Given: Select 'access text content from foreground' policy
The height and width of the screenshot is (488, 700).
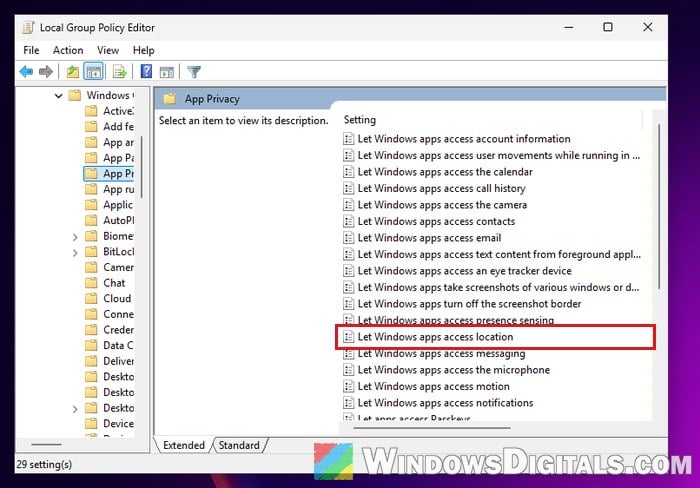Looking at the screenshot, I should 492,254.
